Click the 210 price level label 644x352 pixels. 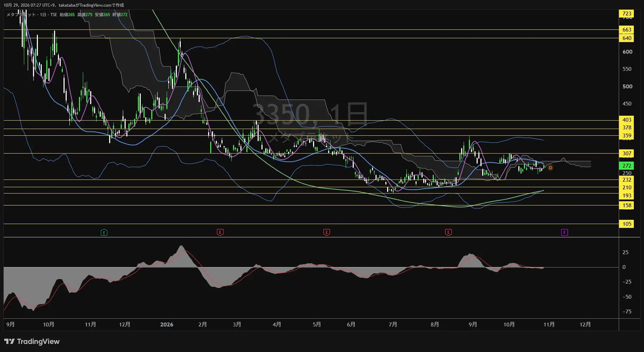tap(626, 188)
